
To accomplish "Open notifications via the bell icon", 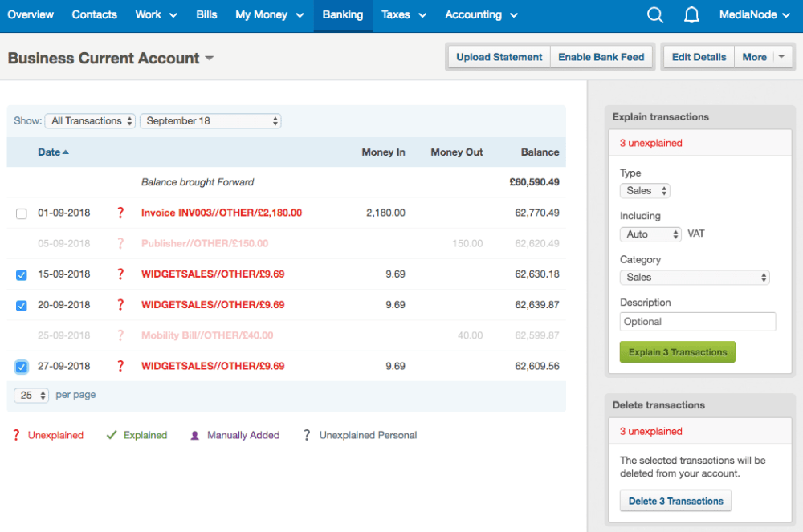I will click(x=691, y=14).
